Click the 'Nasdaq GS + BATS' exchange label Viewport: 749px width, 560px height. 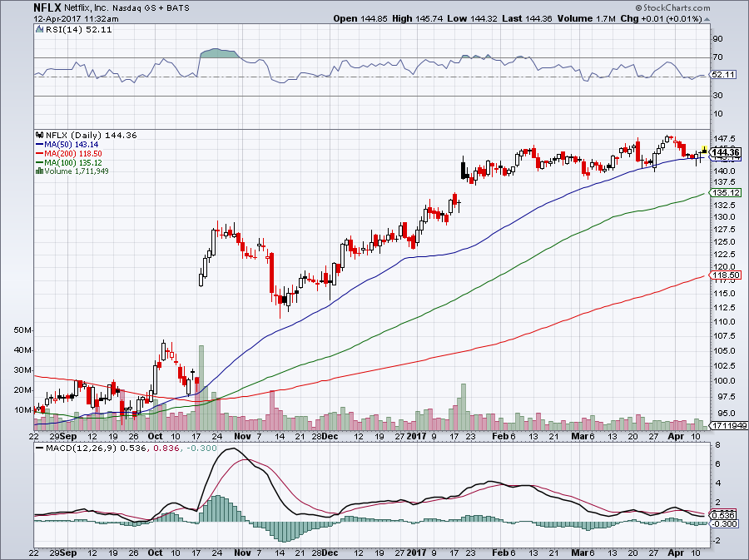(x=151, y=8)
